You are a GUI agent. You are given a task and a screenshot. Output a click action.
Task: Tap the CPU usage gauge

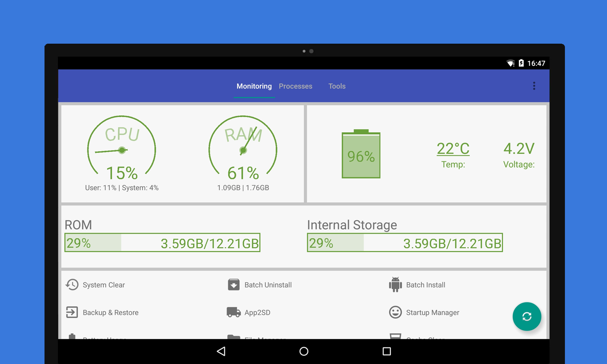point(121,148)
